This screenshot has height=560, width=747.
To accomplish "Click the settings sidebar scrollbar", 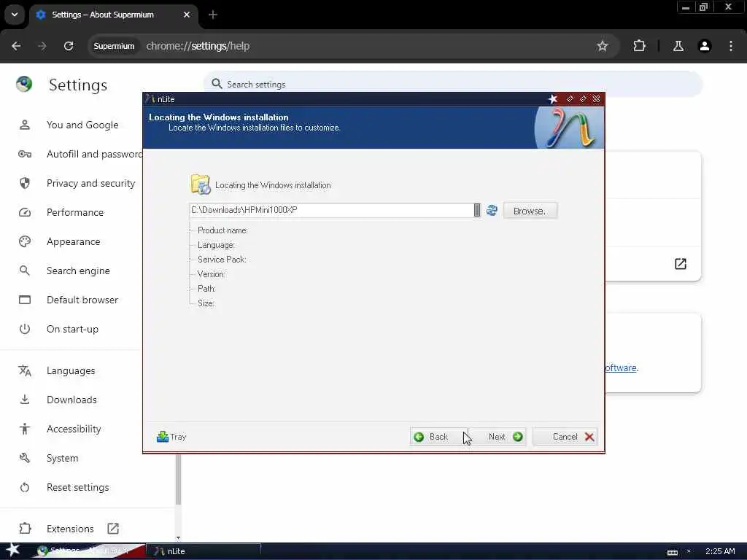I will point(178,479).
